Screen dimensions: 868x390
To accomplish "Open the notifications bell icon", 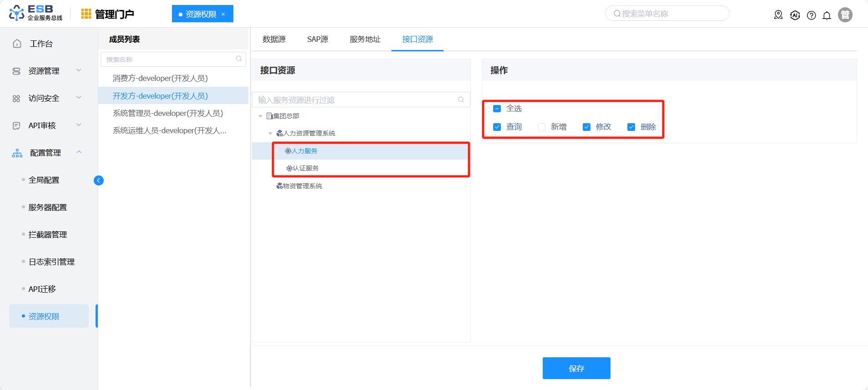I will tap(827, 15).
